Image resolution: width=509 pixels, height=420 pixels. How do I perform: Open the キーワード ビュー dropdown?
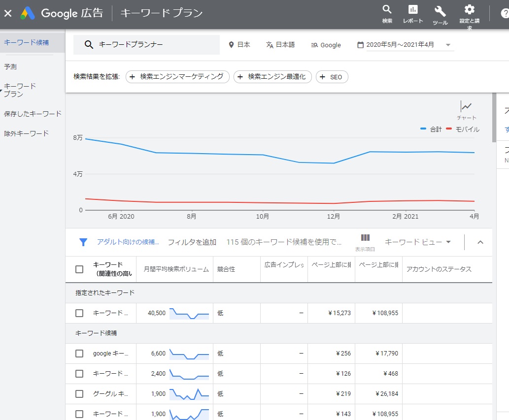click(x=418, y=242)
